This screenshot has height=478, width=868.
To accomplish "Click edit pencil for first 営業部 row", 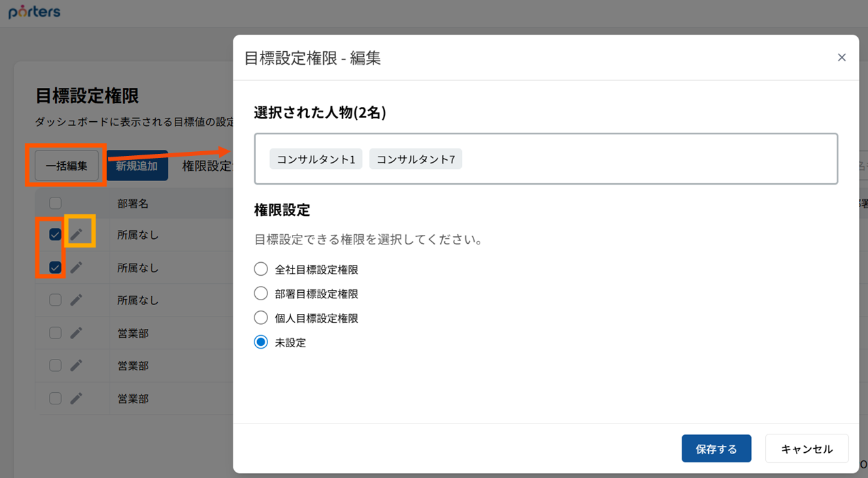I will click(x=76, y=333).
